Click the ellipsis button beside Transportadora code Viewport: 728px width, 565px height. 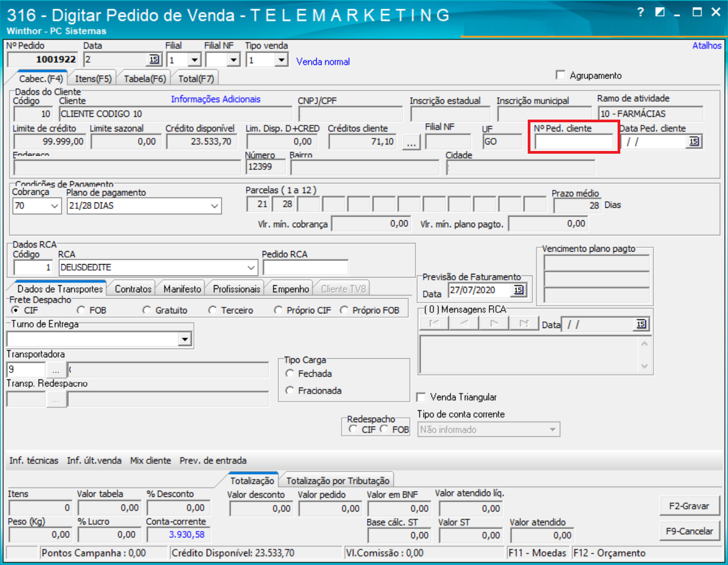click(56, 370)
